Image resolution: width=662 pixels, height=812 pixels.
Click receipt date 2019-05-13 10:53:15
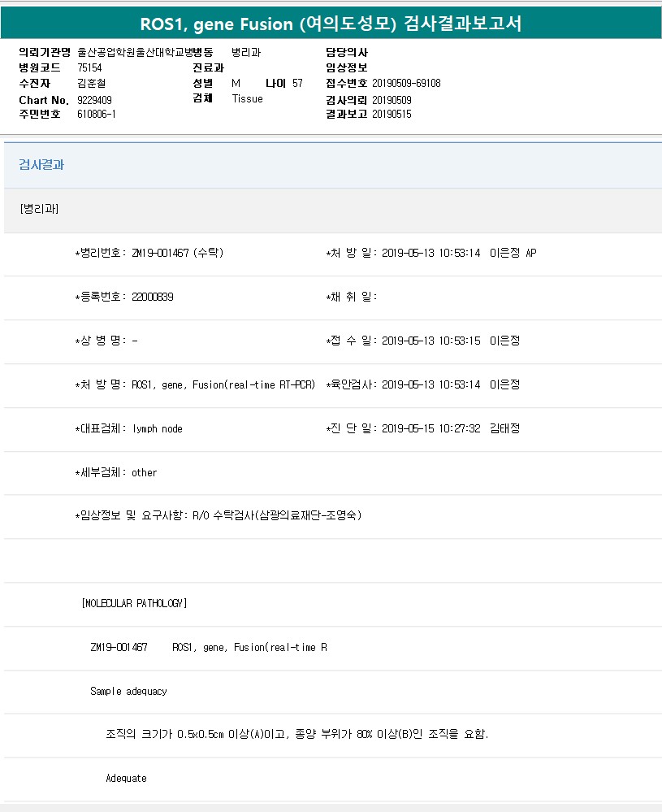431,341
